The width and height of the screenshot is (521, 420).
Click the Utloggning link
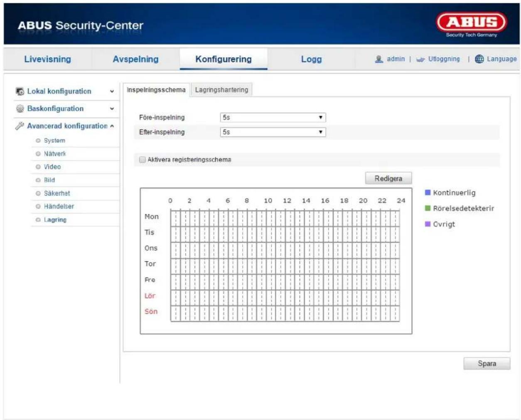444,59
